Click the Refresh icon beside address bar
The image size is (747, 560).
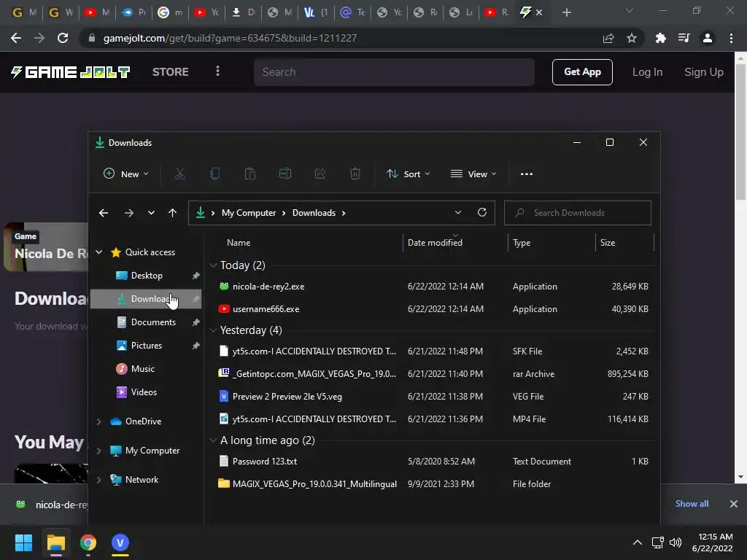click(x=482, y=212)
